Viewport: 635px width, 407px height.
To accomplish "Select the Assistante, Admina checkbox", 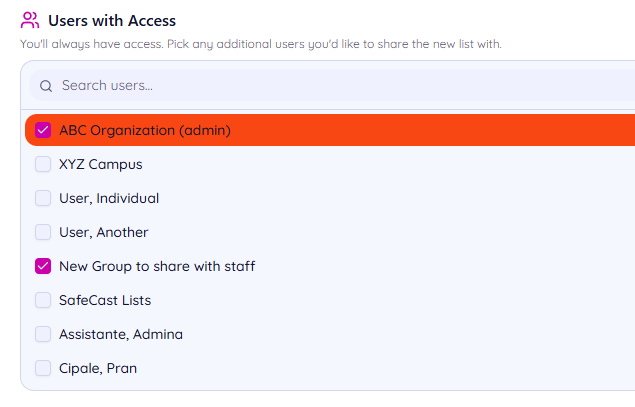I will point(43,334).
